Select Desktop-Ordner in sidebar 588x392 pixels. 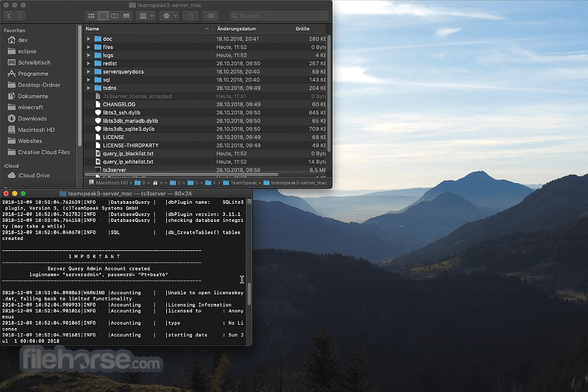[39, 85]
